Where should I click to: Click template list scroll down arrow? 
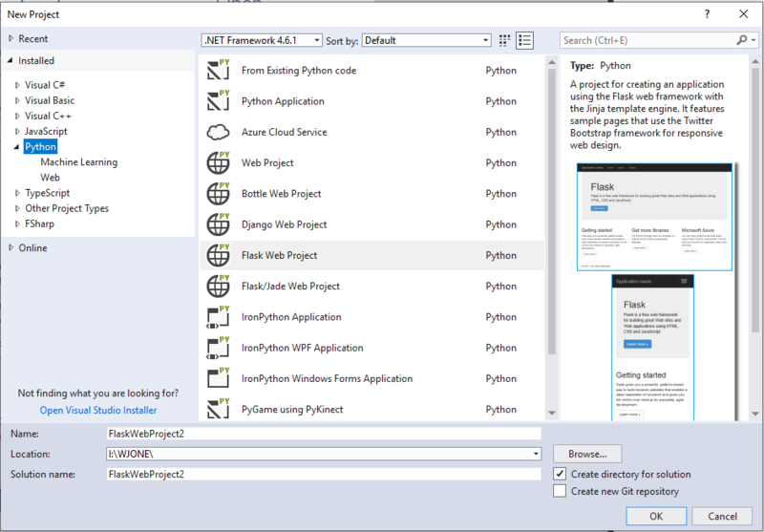(552, 414)
